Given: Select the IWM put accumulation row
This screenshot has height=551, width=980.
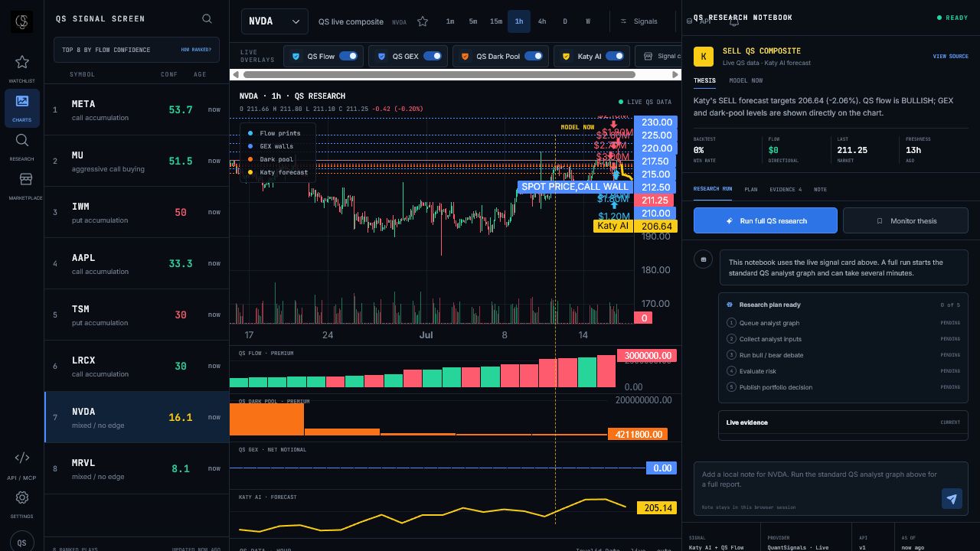Looking at the screenshot, I should tap(136, 212).
